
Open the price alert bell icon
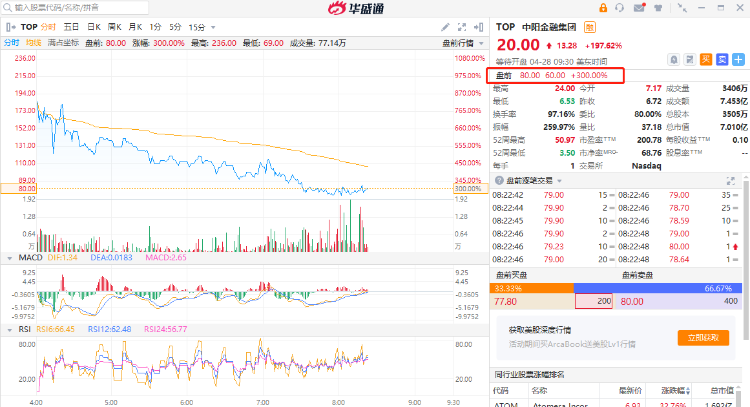pos(673,60)
